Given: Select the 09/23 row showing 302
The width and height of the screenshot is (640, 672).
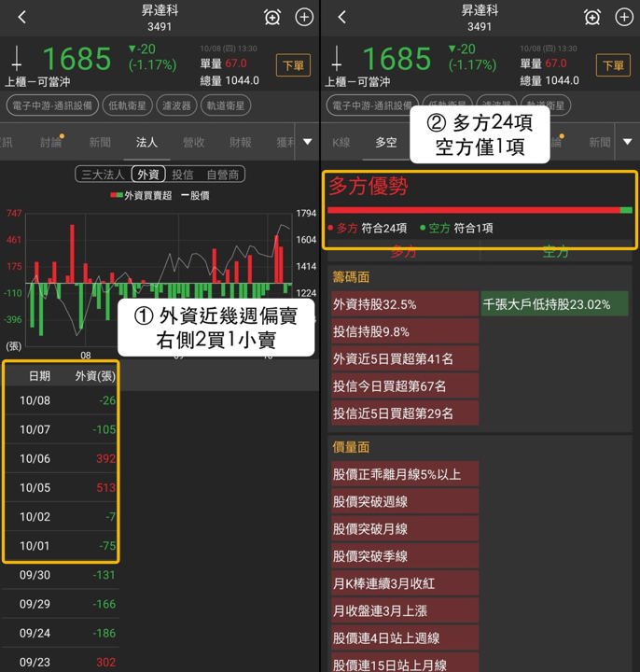Looking at the screenshot, I should pos(62,662).
